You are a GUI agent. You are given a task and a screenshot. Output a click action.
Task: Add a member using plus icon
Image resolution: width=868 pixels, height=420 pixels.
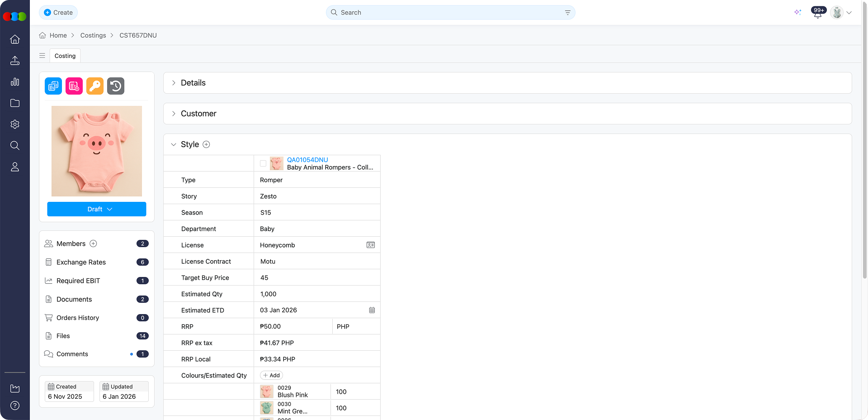[x=94, y=243]
